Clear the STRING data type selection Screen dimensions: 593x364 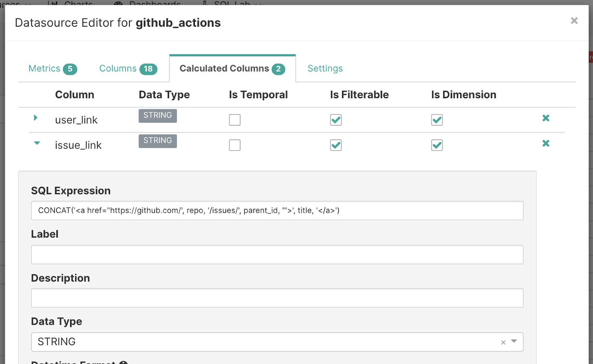[x=503, y=342]
